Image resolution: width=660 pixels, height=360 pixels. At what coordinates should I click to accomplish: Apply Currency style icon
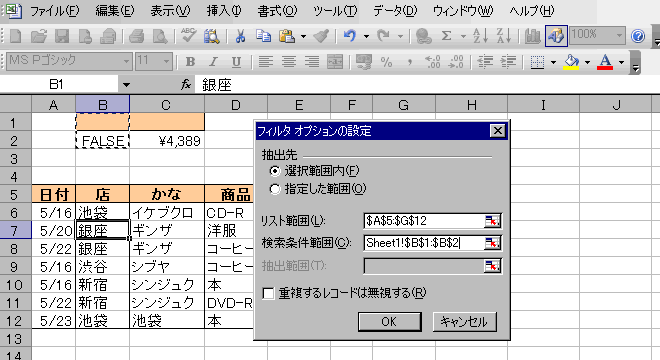coord(363,62)
